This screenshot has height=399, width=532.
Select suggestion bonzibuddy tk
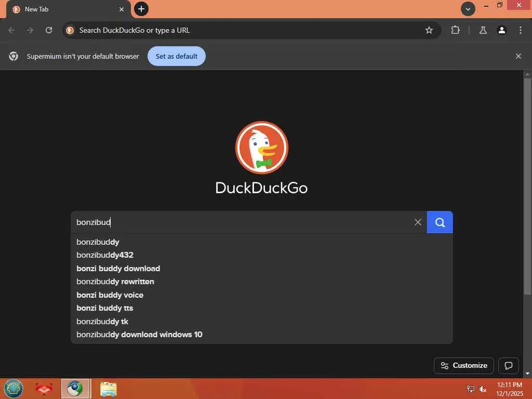point(262,321)
